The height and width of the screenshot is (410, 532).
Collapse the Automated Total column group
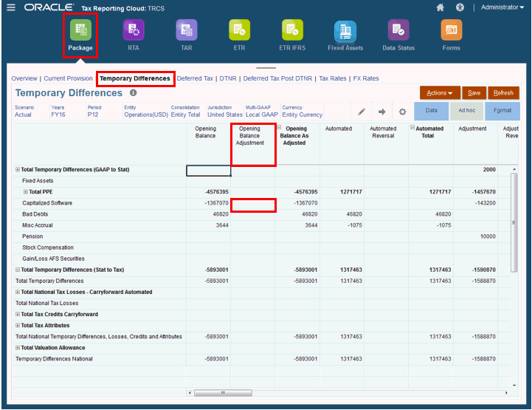pos(412,127)
